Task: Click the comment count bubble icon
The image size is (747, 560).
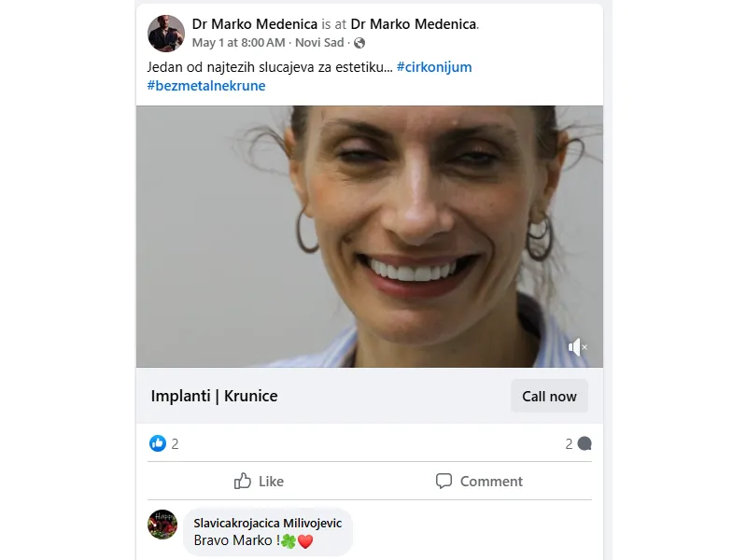Action: point(585,443)
